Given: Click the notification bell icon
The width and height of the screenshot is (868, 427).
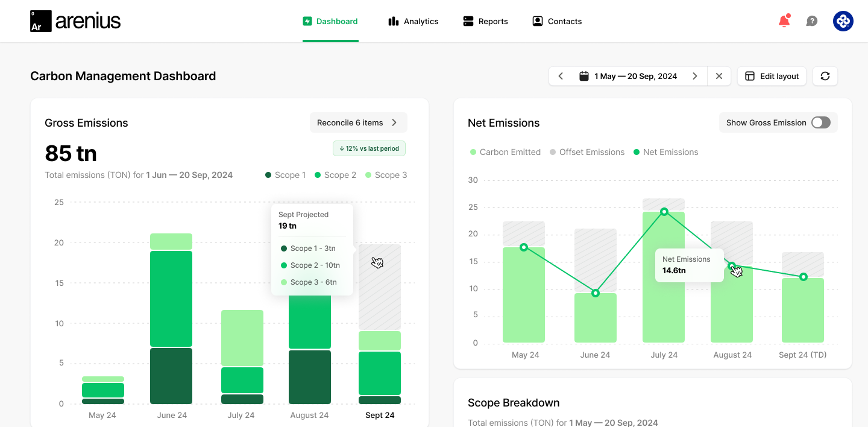Looking at the screenshot, I should [x=784, y=21].
